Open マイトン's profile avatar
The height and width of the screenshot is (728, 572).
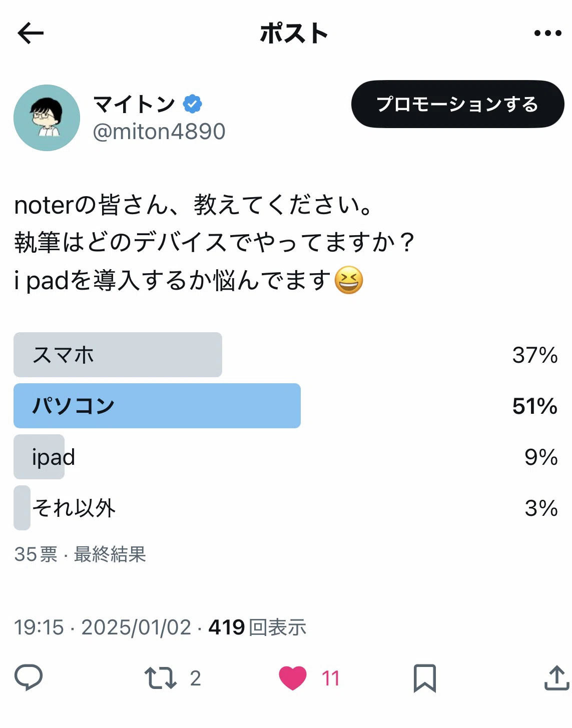tap(47, 118)
